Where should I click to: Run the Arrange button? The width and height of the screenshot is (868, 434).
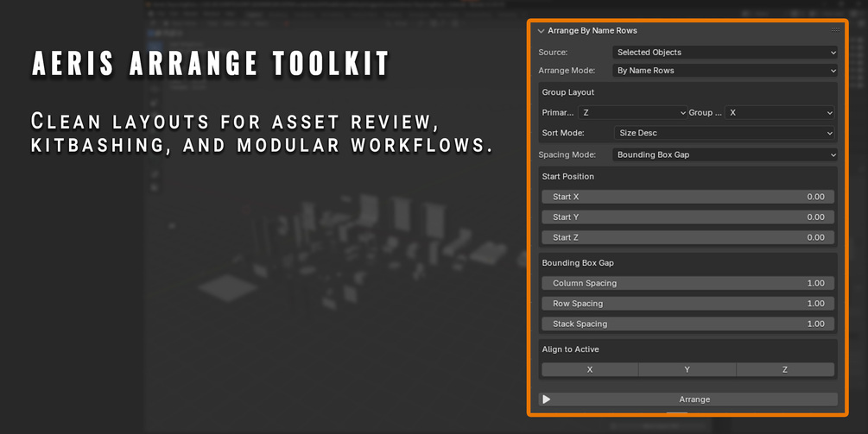click(688, 399)
